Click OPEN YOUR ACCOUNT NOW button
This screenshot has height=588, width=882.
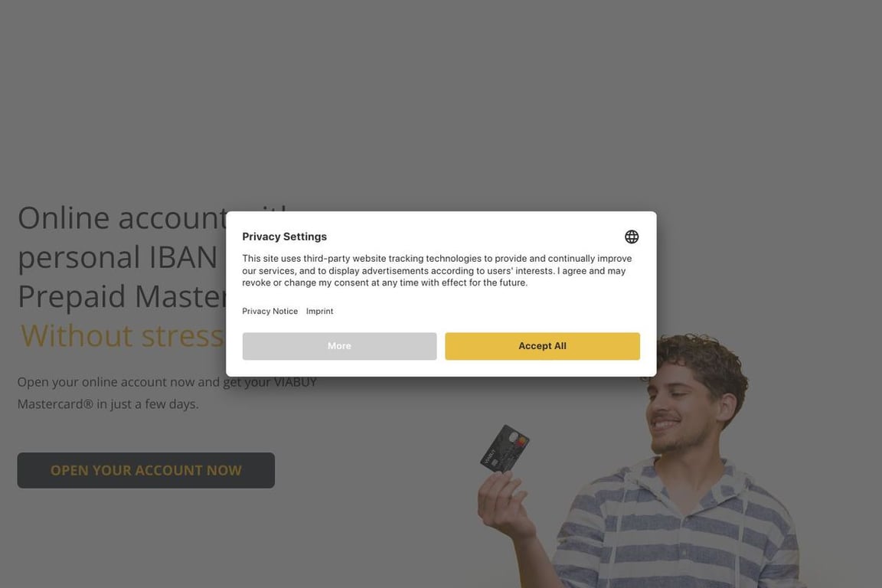pos(145,470)
